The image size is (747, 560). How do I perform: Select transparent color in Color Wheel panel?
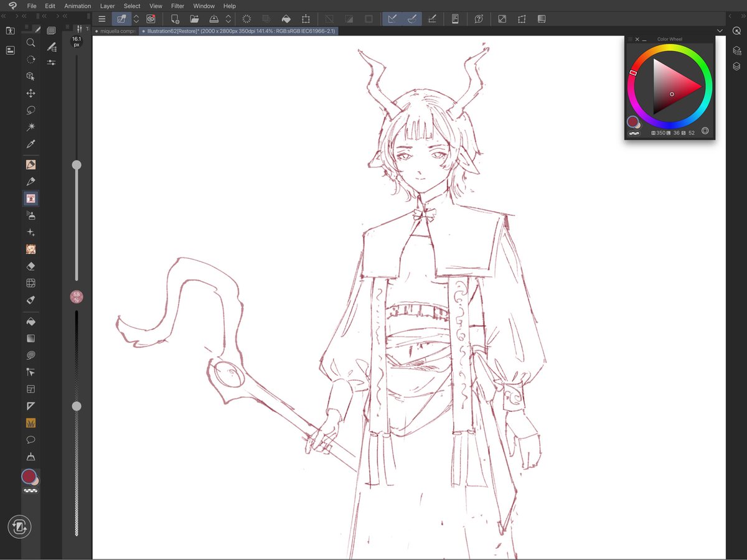click(634, 133)
